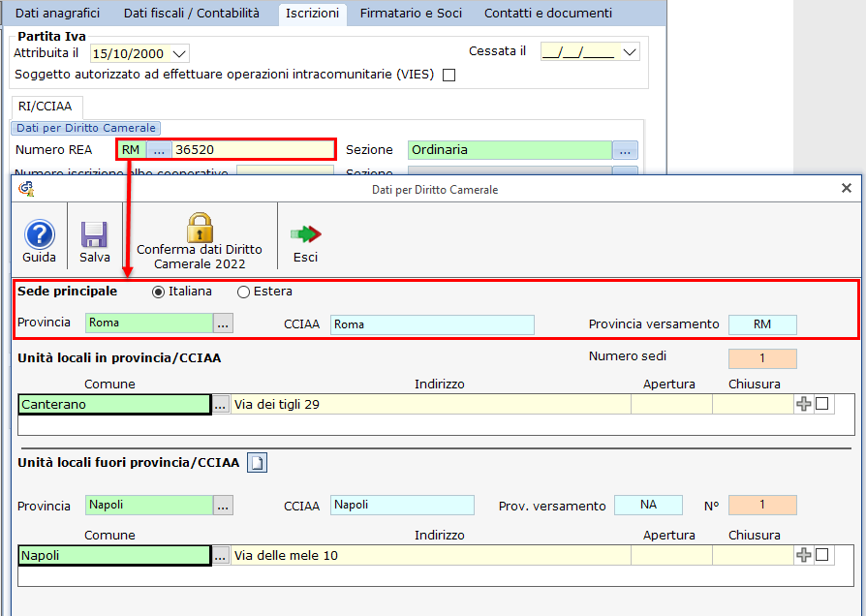This screenshot has width=866, height=616.
Task: Open lookup button next to Canterano comune
Action: point(221,405)
